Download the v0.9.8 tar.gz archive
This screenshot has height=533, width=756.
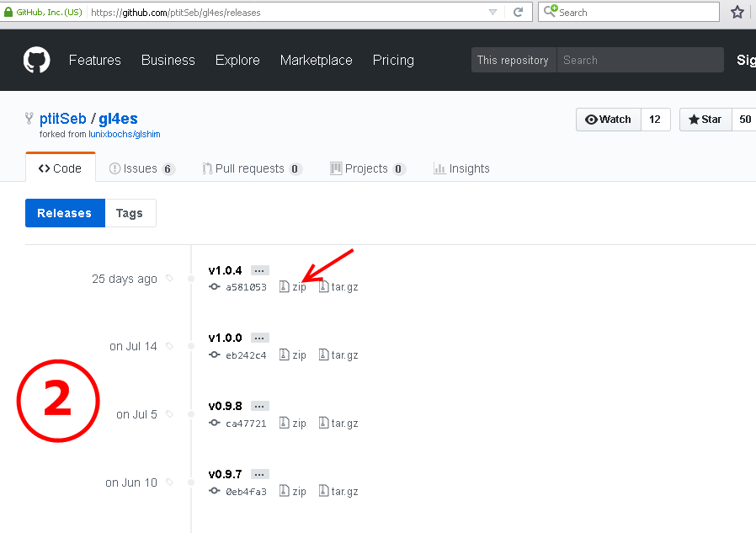tap(344, 424)
